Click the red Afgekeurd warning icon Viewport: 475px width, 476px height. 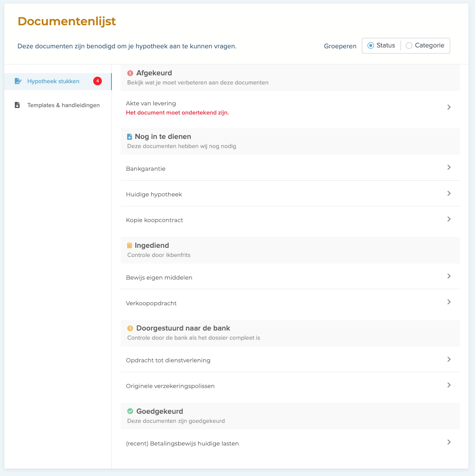[x=130, y=73]
